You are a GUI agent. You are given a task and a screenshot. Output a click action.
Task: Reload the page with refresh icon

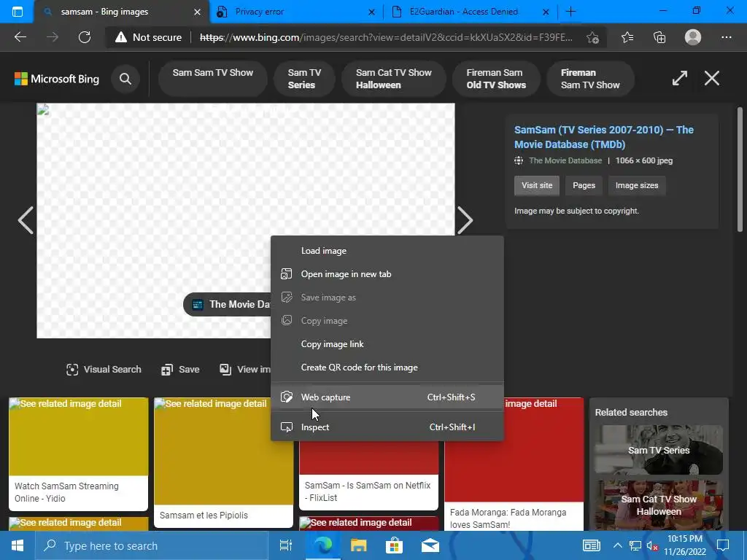coord(85,37)
